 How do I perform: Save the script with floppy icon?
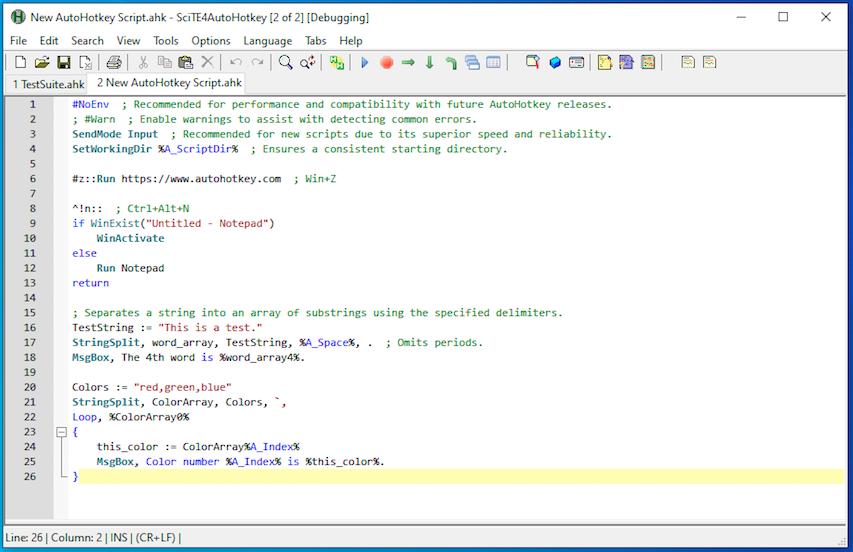click(64, 63)
